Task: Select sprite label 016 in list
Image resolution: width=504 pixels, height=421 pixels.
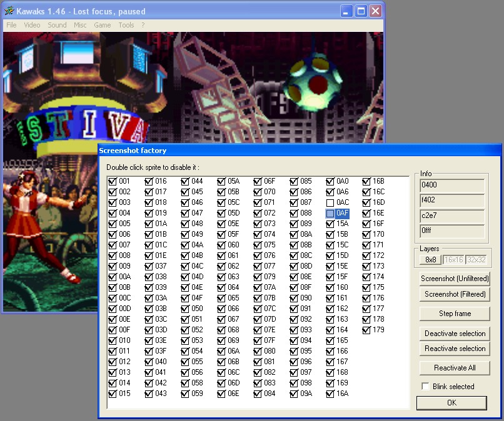Action: pos(161,181)
